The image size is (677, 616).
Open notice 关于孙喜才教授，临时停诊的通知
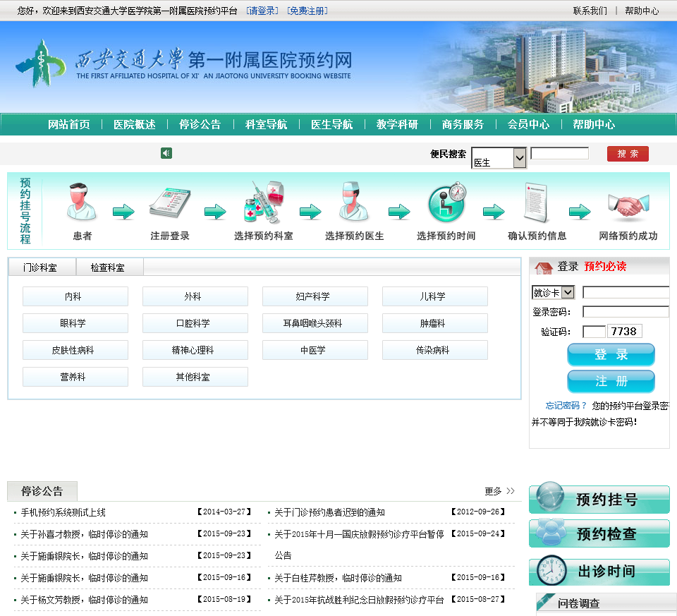click(x=84, y=534)
